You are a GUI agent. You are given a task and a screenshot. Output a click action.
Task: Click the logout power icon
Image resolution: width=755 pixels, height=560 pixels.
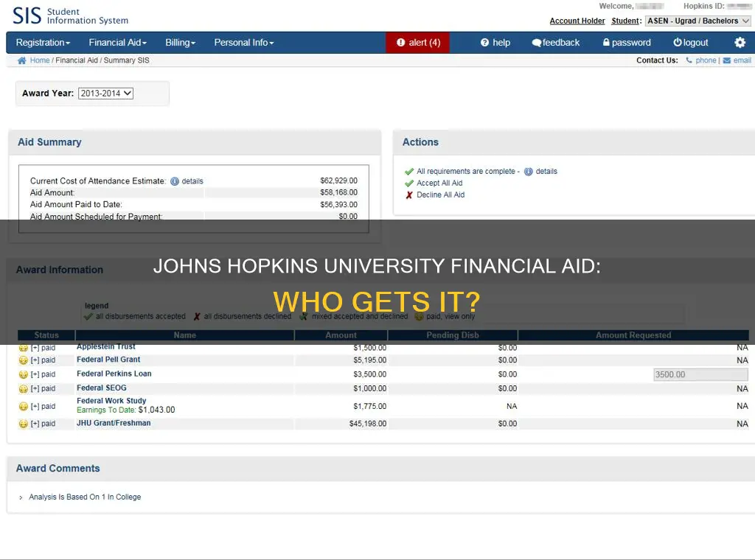coord(677,42)
